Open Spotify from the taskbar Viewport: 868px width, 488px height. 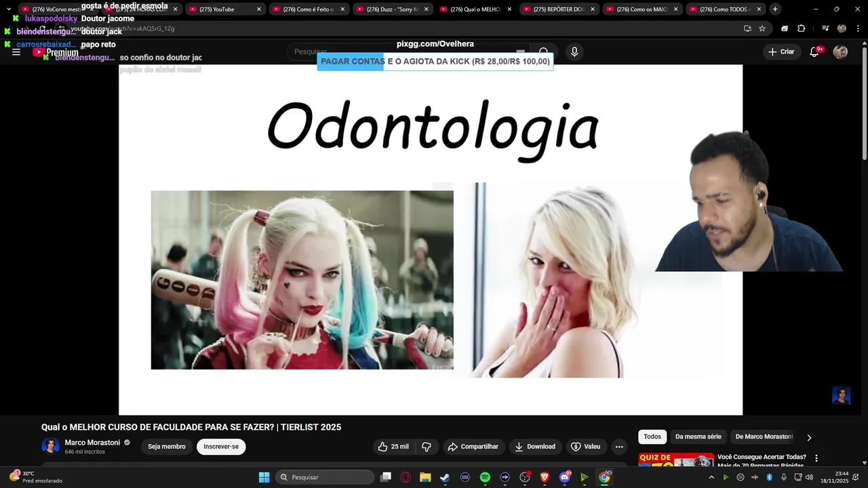(485, 477)
